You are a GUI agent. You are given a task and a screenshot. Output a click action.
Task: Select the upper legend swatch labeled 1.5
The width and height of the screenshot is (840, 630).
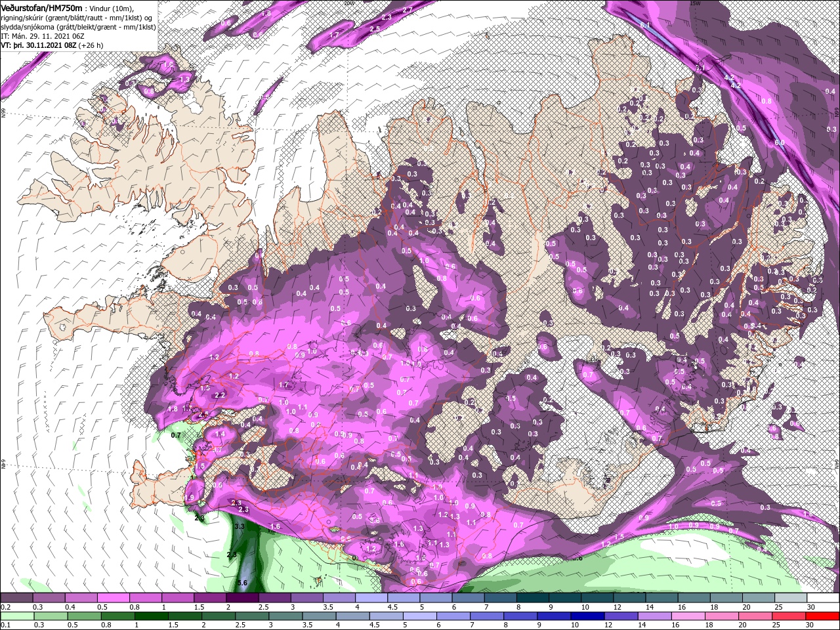[210, 598]
